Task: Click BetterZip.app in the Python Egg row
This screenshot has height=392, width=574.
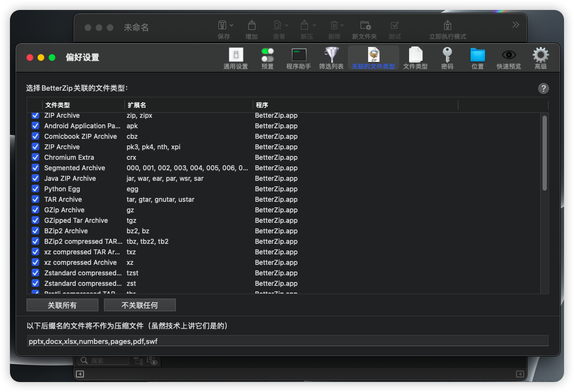Action: [276, 189]
